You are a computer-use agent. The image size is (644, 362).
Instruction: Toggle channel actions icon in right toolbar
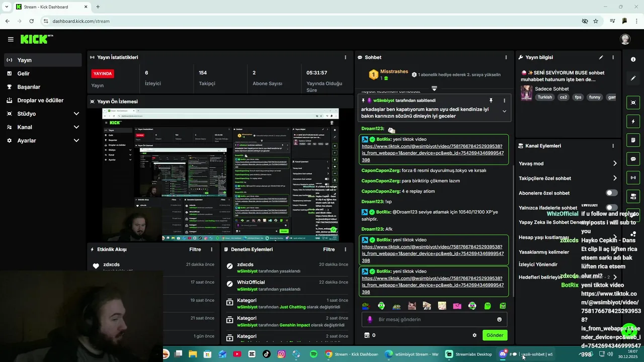click(x=633, y=196)
